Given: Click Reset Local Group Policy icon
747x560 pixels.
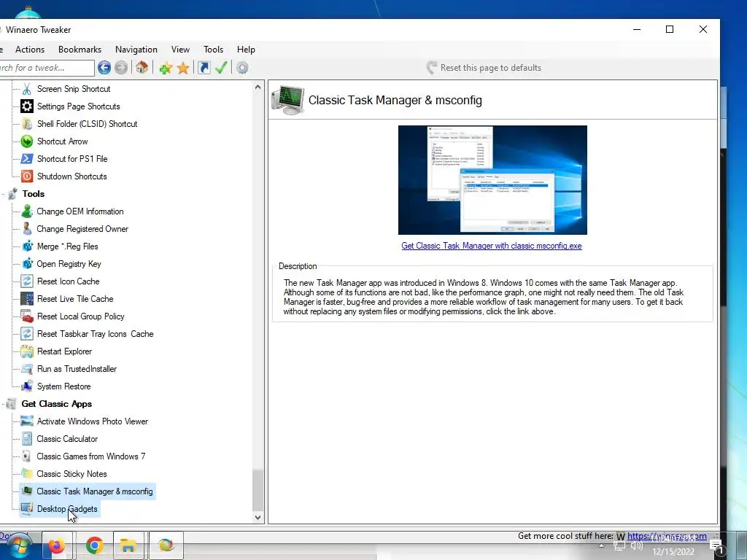Looking at the screenshot, I should 27,316.
